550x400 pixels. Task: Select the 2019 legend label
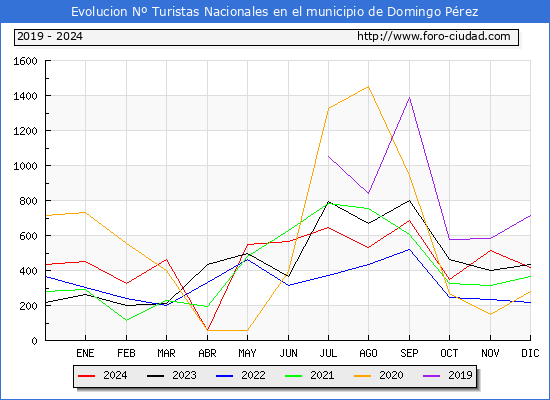click(x=460, y=375)
